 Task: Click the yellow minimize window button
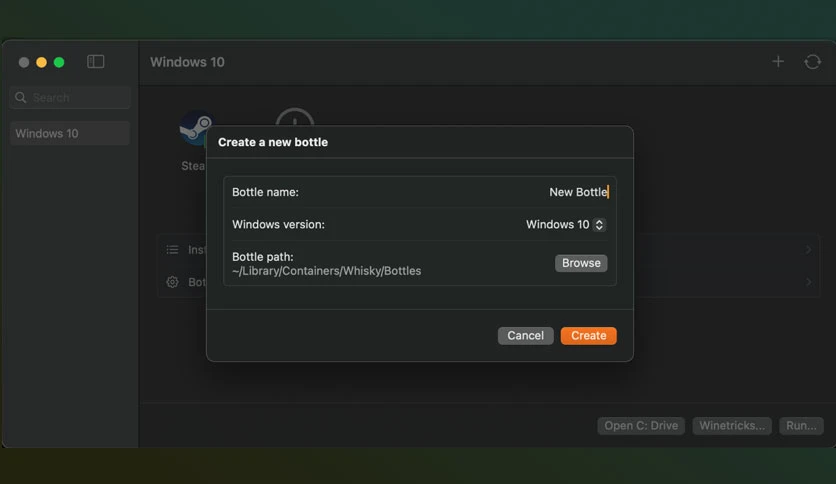[41, 62]
